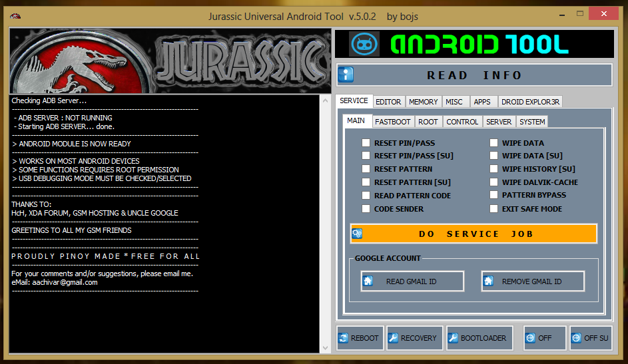
Task: Tick WIPE HISTORY [SU] checkbox
Action: 494,168
